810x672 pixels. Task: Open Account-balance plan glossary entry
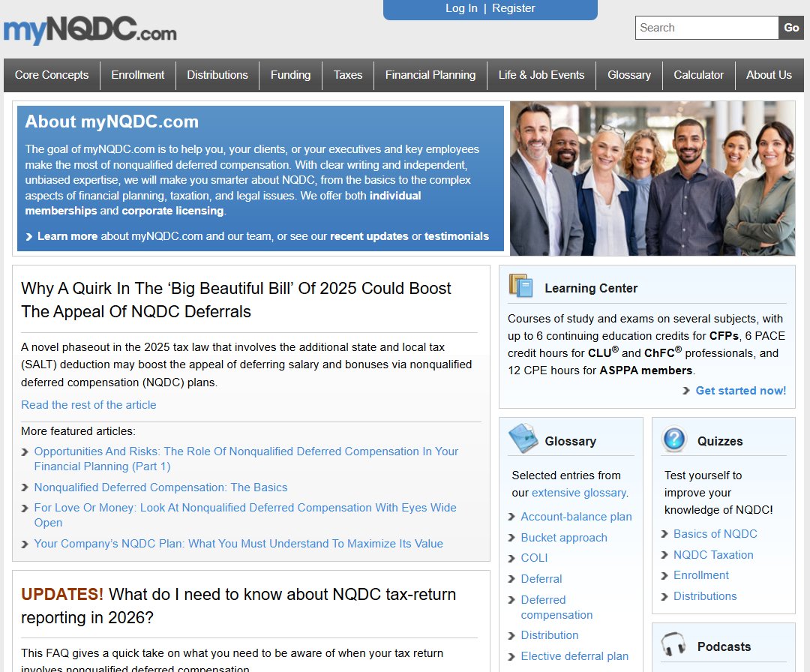click(x=576, y=517)
